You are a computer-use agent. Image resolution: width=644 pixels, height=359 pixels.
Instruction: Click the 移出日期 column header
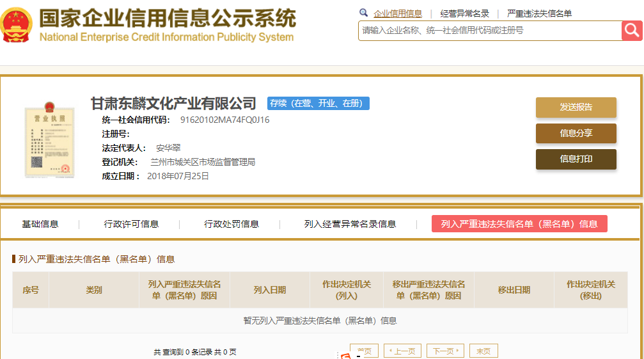coord(514,290)
